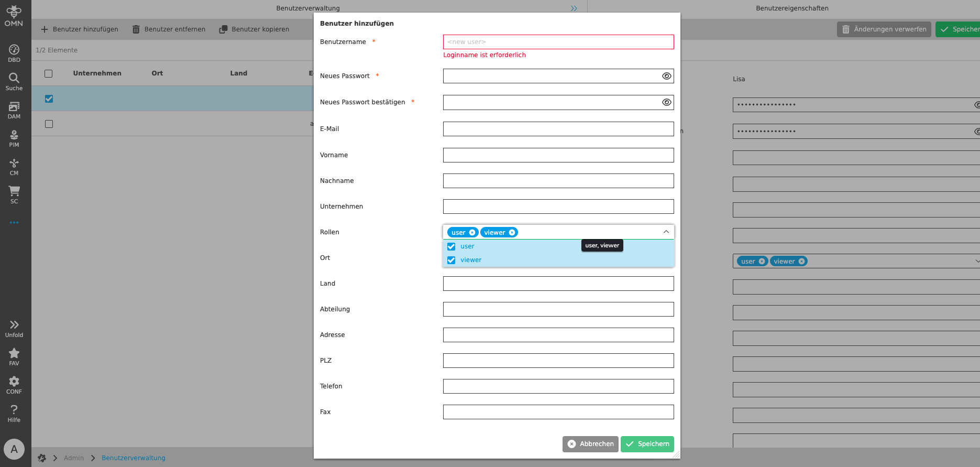Show the Neues Passwort text

tap(666, 76)
